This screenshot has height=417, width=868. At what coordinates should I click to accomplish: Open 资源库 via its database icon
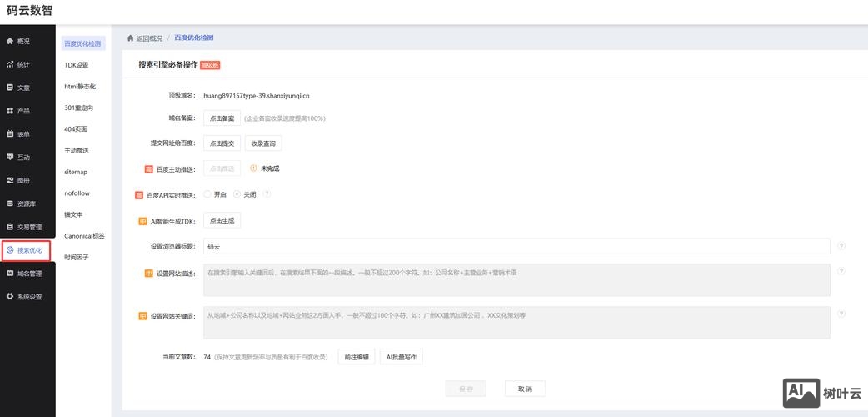[10, 203]
